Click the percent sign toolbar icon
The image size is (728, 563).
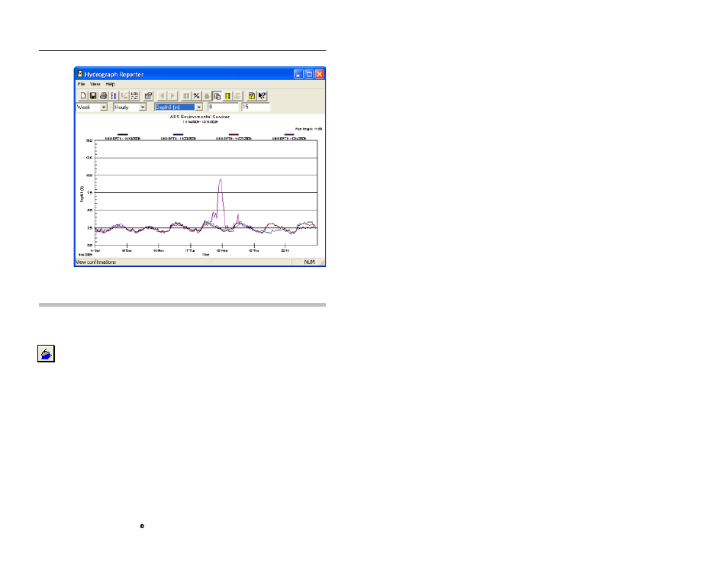196,96
